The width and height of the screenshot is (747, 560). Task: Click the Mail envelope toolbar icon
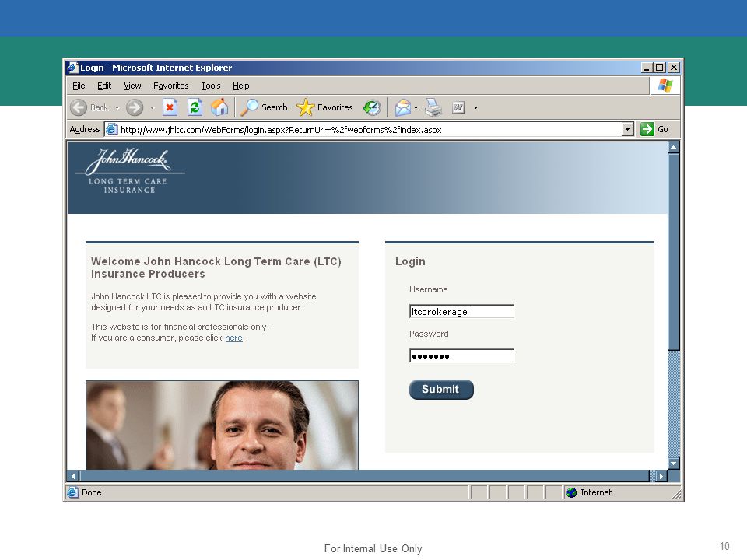coord(402,107)
